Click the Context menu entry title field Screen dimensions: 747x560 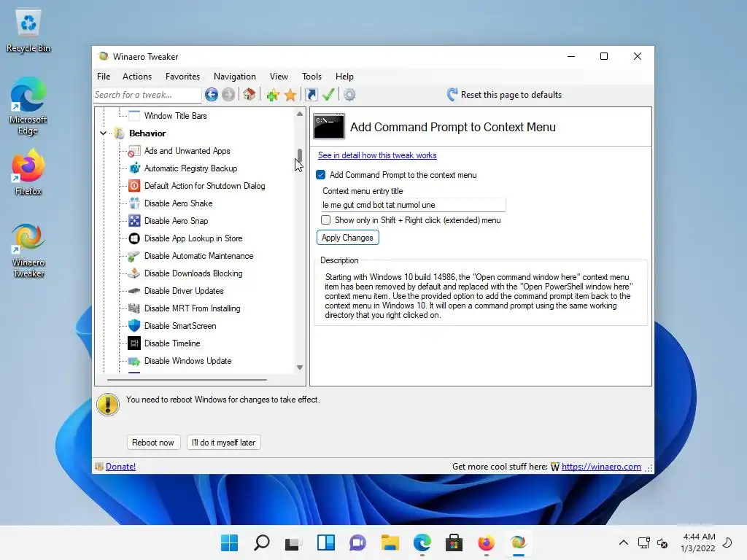tap(413, 205)
